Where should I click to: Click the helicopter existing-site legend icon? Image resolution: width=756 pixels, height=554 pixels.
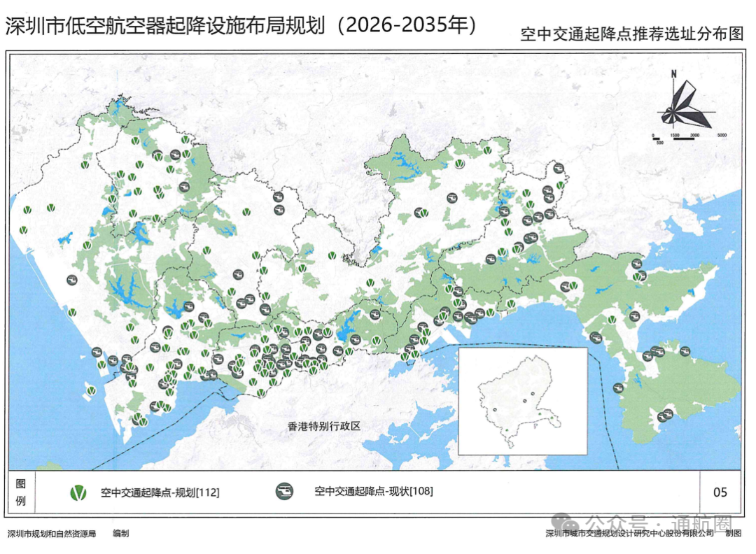(x=284, y=491)
